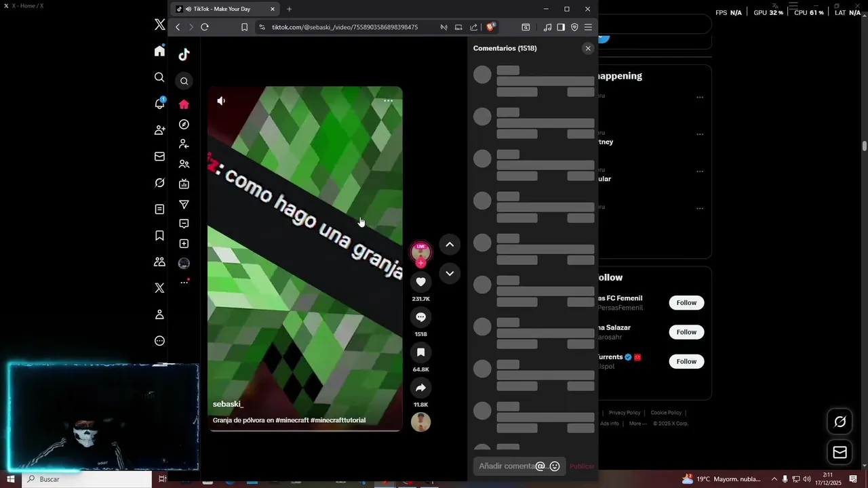Mute the TikTok video sound
Viewport: 868px width, 488px height.
(221, 101)
